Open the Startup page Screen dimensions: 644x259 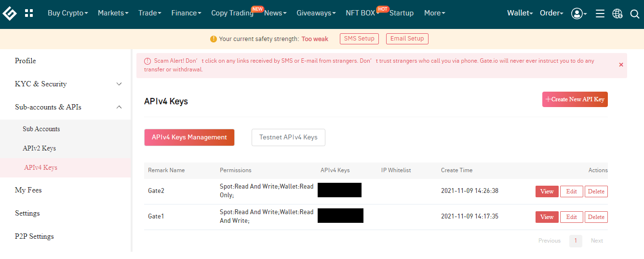click(402, 13)
